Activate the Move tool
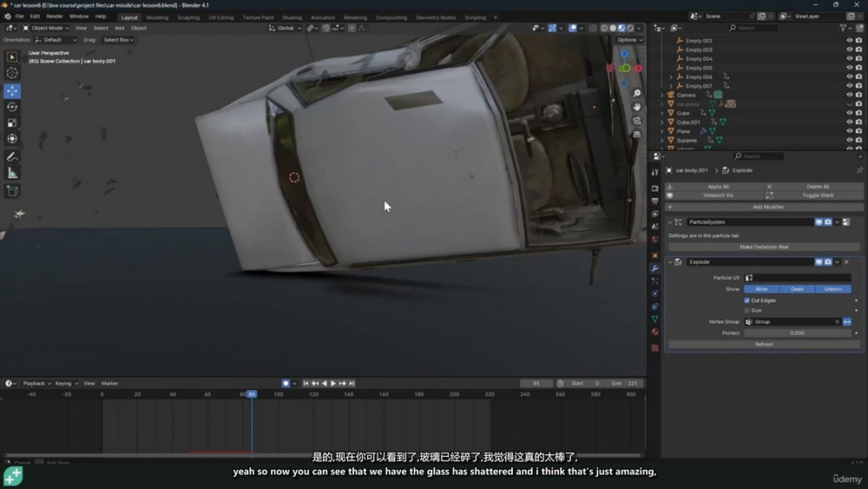 coord(12,91)
